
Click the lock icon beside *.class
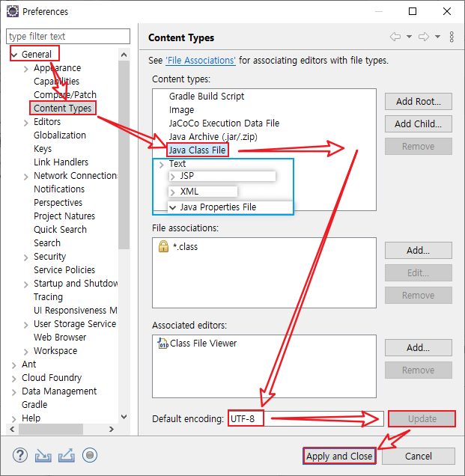[x=163, y=246]
